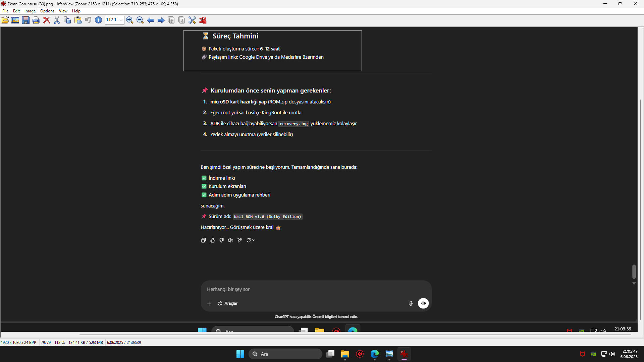The width and height of the screenshot is (644, 362).
Task: Open File Explorer from the taskbar
Action: 345,354
